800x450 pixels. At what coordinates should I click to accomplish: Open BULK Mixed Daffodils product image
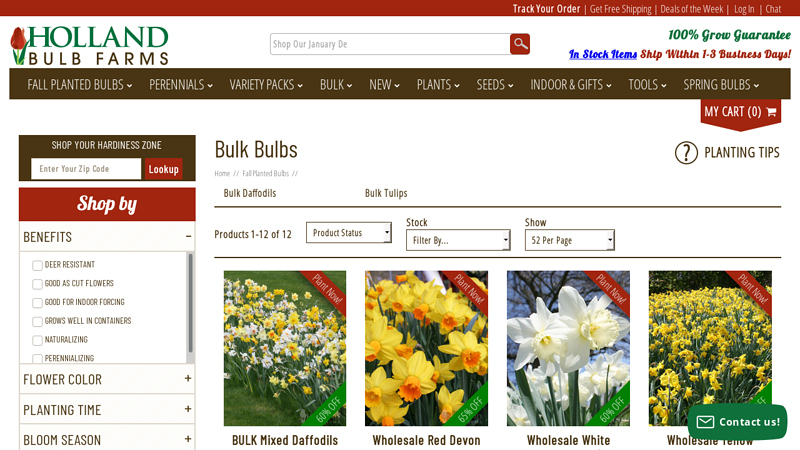pos(285,348)
